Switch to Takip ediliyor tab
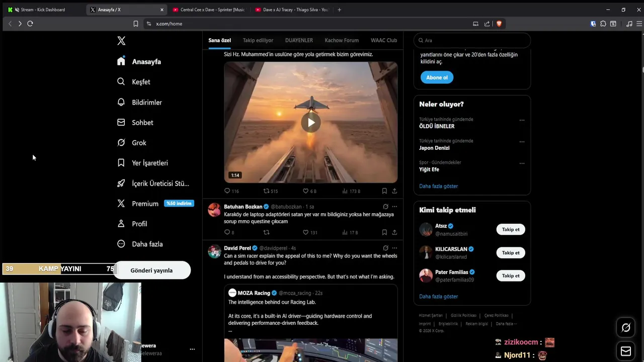644x362 pixels. click(x=258, y=40)
